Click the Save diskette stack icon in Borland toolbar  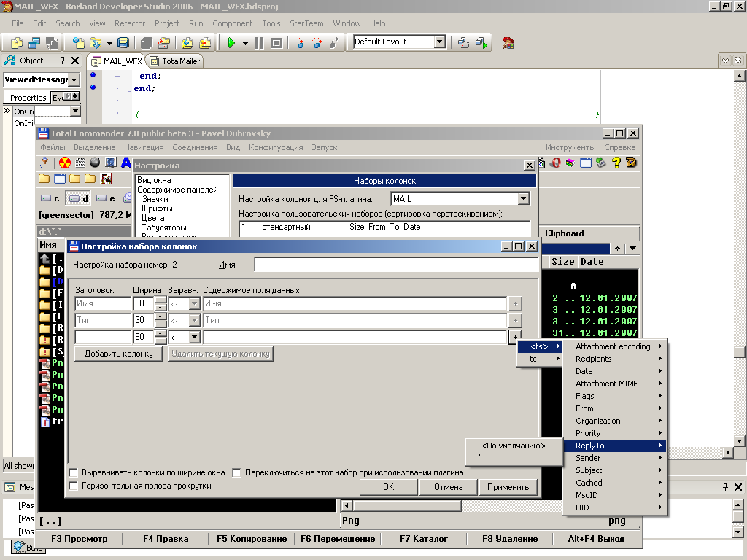123,43
